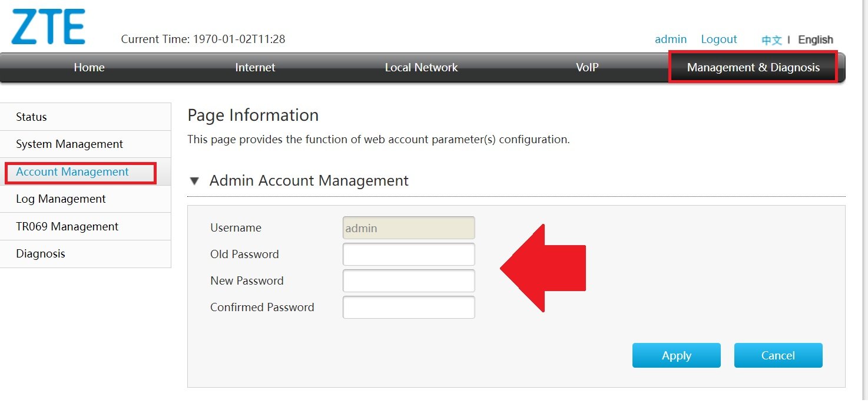Click the Cancel button

tap(778, 356)
